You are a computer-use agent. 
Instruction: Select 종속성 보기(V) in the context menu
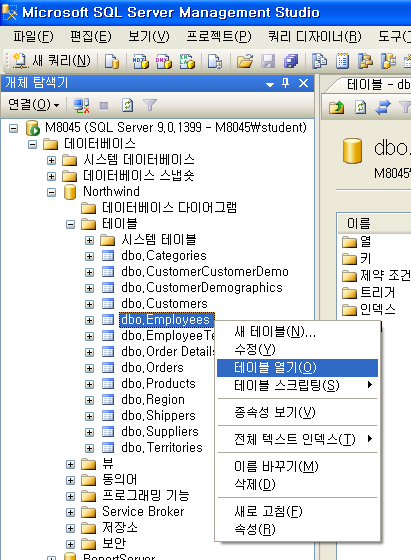pyautogui.click(x=297, y=412)
